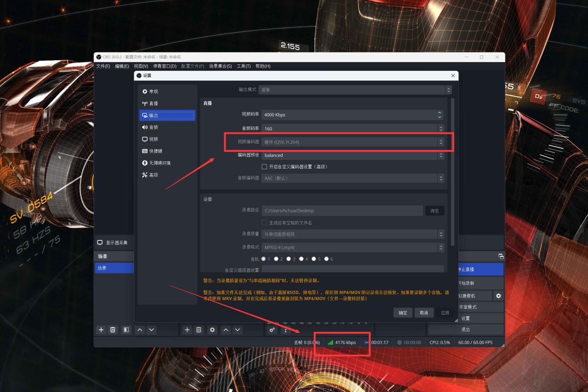Delete the selected source via trash icon
588x392 pixels.
(x=199, y=330)
